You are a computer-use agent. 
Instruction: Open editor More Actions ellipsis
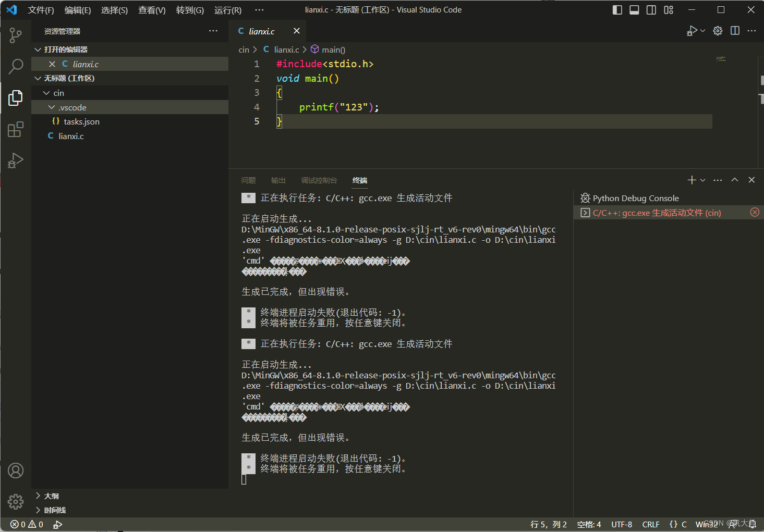click(x=751, y=31)
